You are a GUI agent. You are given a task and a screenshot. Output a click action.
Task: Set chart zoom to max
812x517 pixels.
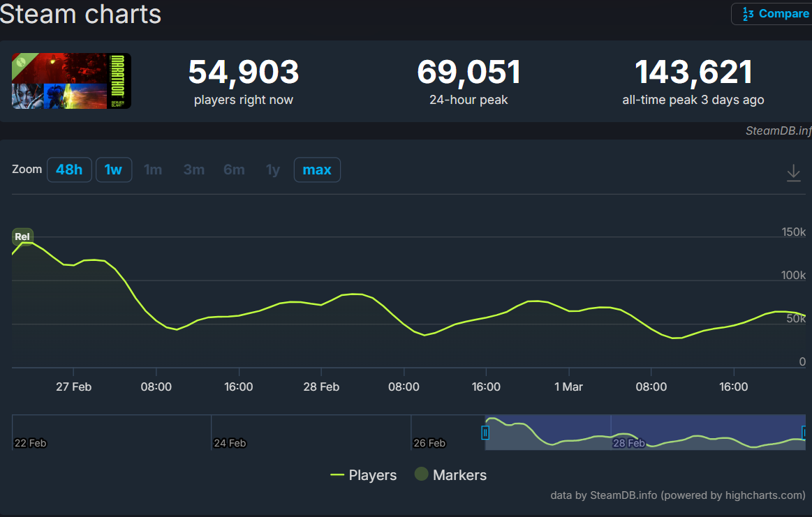(x=317, y=170)
